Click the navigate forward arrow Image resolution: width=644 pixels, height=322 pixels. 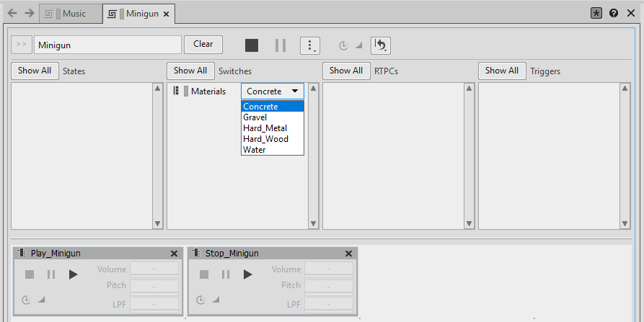[29, 13]
